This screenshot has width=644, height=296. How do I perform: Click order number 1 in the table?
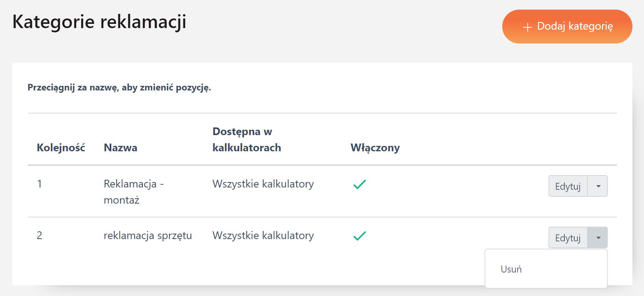point(39,184)
